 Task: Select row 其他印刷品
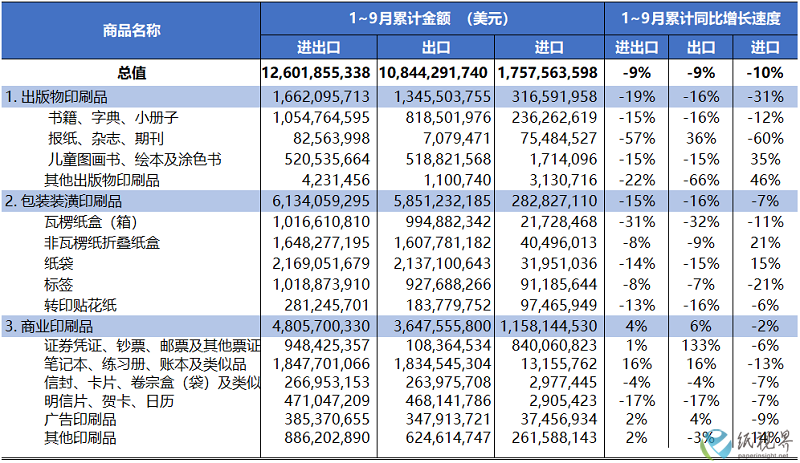pos(80,438)
